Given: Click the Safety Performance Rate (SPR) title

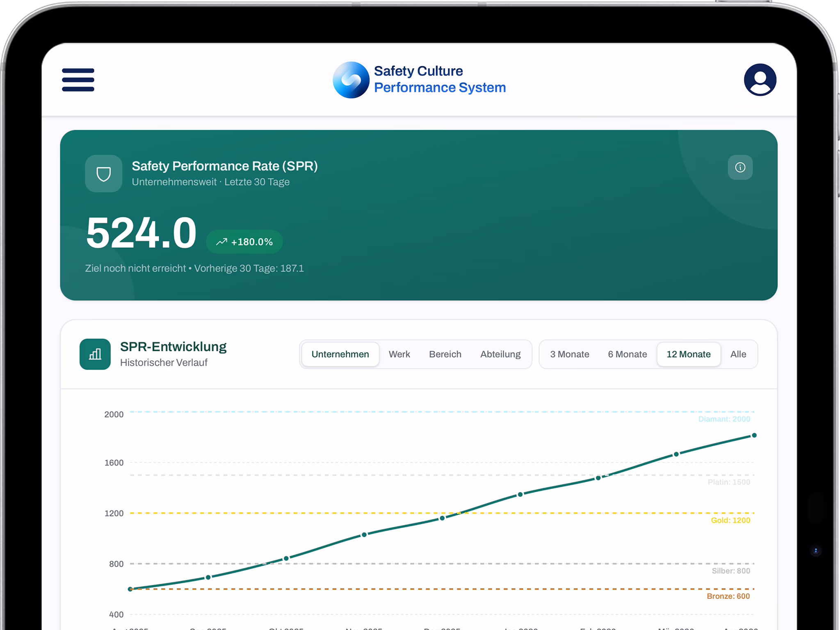Looking at the screenshot, I should pos(224,166).
